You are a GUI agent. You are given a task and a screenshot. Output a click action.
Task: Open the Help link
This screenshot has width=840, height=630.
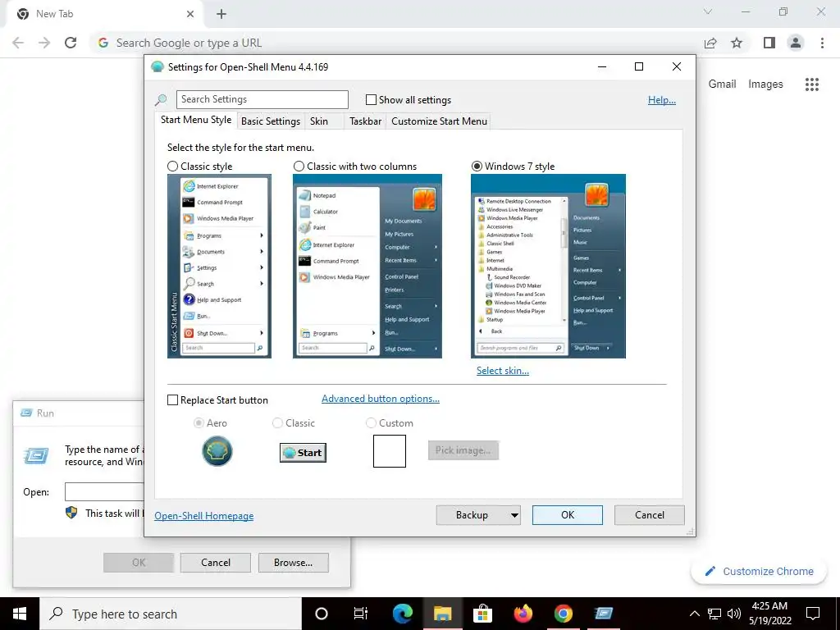point(662,100)
